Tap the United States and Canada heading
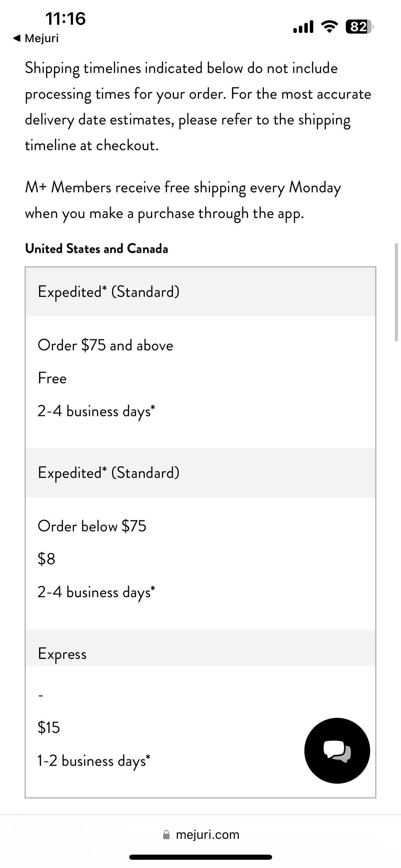Screen dimensions: 401x868 point(97,249)
